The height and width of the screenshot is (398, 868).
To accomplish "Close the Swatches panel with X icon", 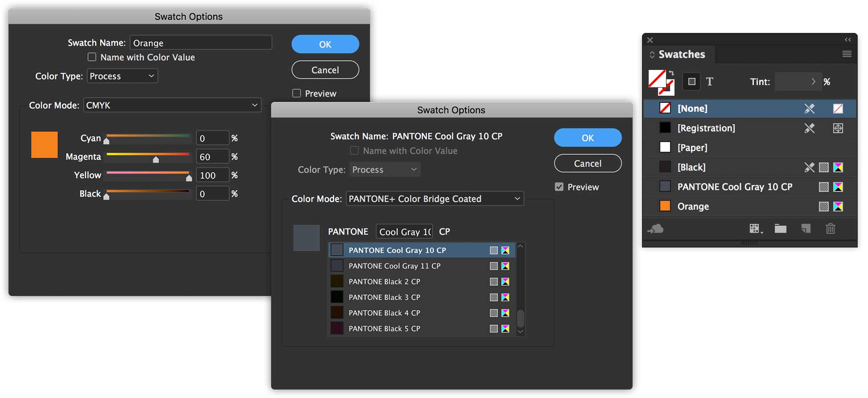I will click(x=650, y=40).
